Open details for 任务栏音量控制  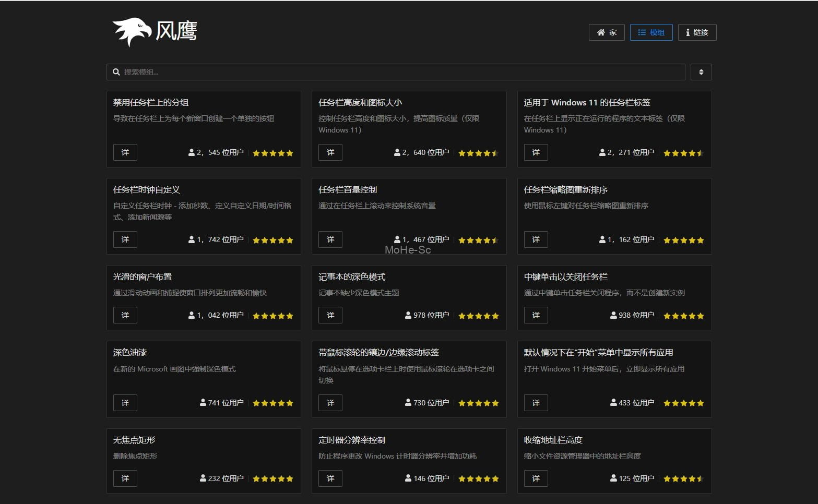coord(330,239)
